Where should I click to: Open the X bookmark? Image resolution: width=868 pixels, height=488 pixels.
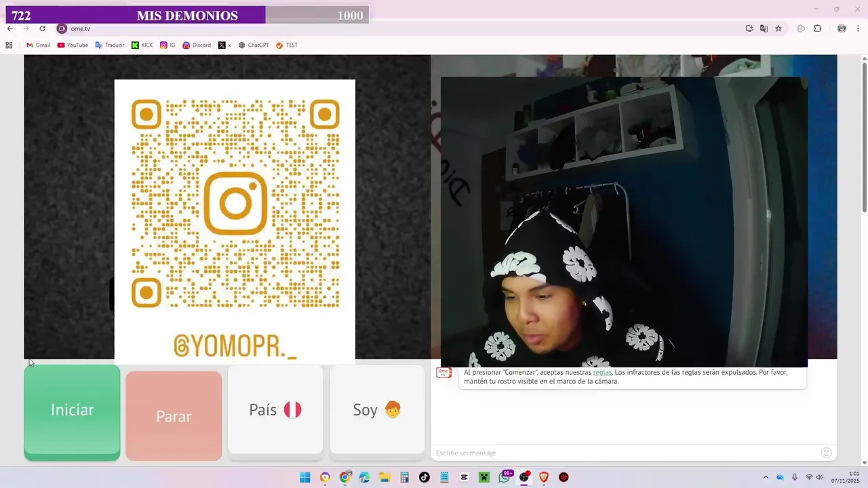click(224, 45)
